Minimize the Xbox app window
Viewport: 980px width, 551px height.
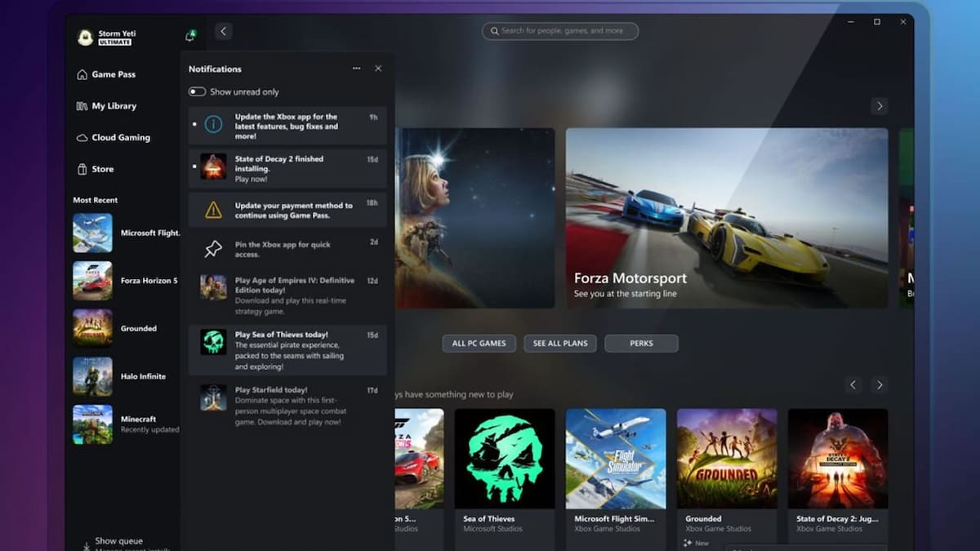(x=851, y=22)
